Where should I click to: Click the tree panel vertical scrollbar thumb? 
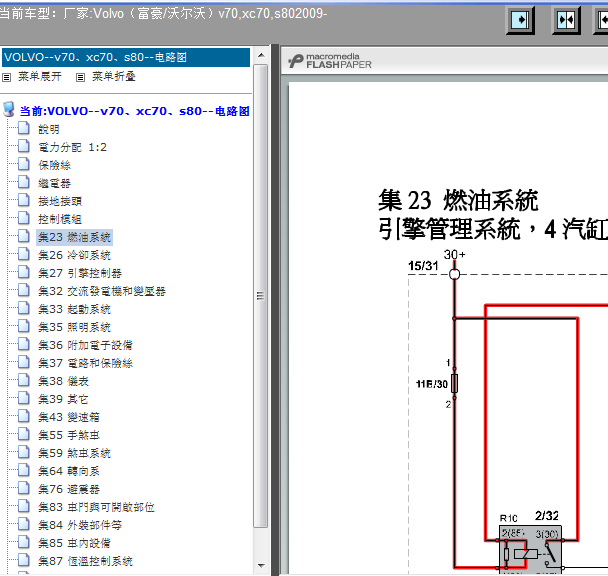[261, 296]
